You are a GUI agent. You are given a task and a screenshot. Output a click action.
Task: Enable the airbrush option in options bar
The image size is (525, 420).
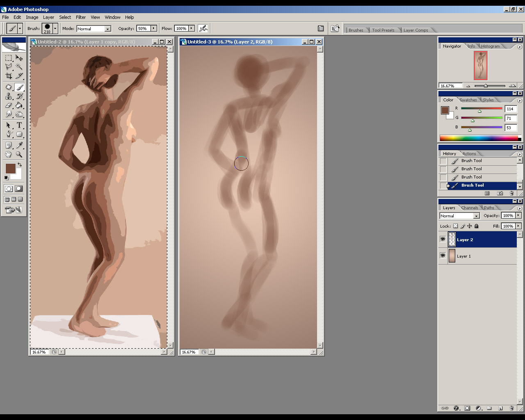pos(203,28)
